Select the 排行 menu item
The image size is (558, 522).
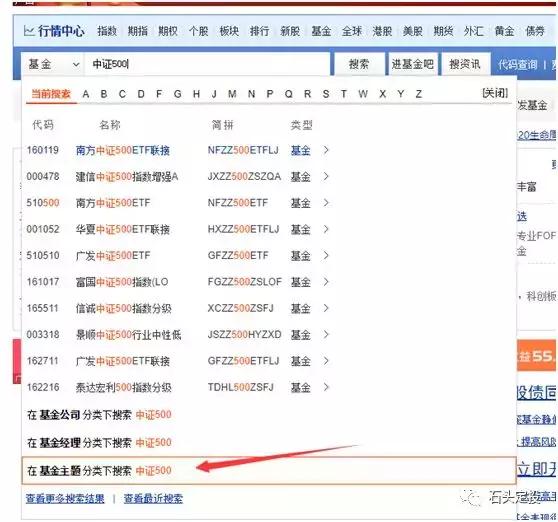(x=259, y=31)
